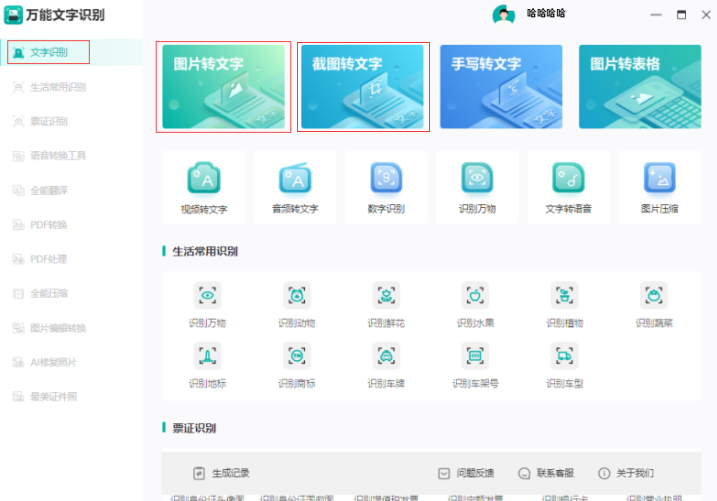Open 生成记录 in the bottom bar

(221, 473)
